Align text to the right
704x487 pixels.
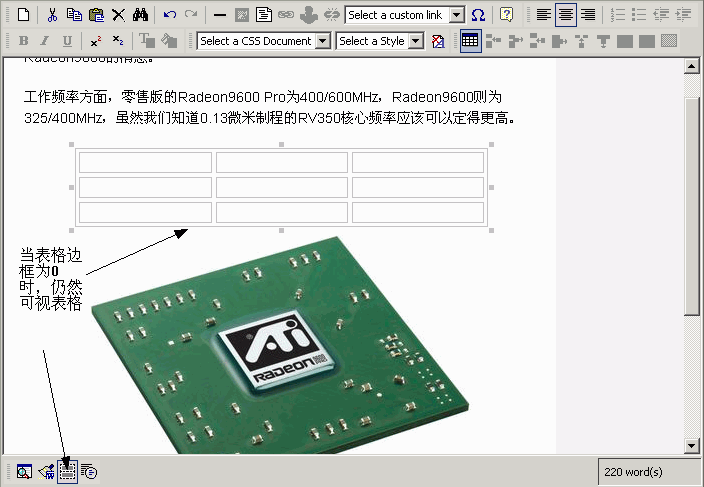pos(588,15)
